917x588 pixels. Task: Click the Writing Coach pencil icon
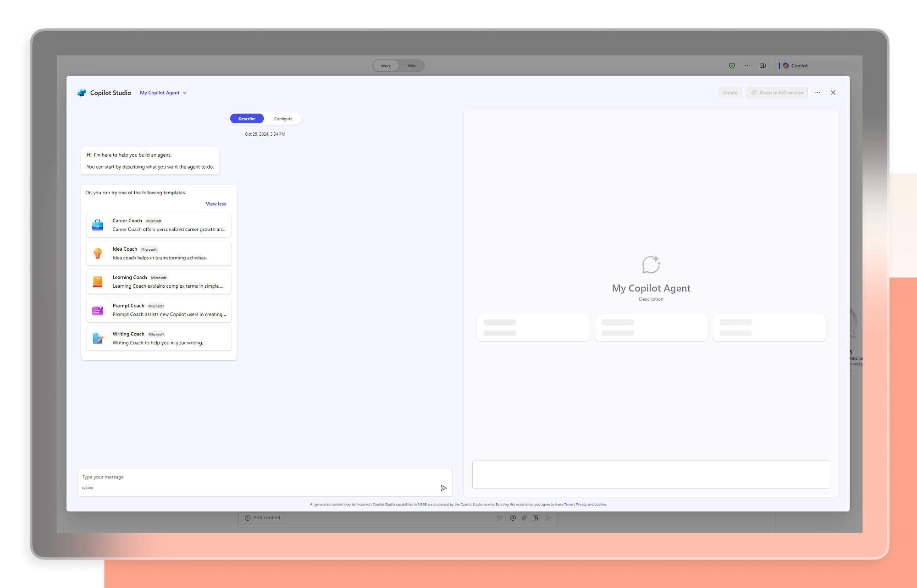point(98,339)
